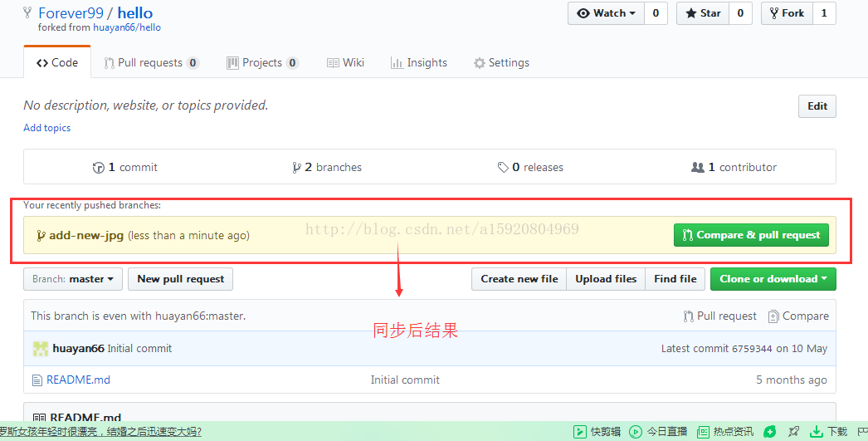The image size is (868, 441).
Task: Click the people icon beside 1 contributor
Action: tap(698, 167)
